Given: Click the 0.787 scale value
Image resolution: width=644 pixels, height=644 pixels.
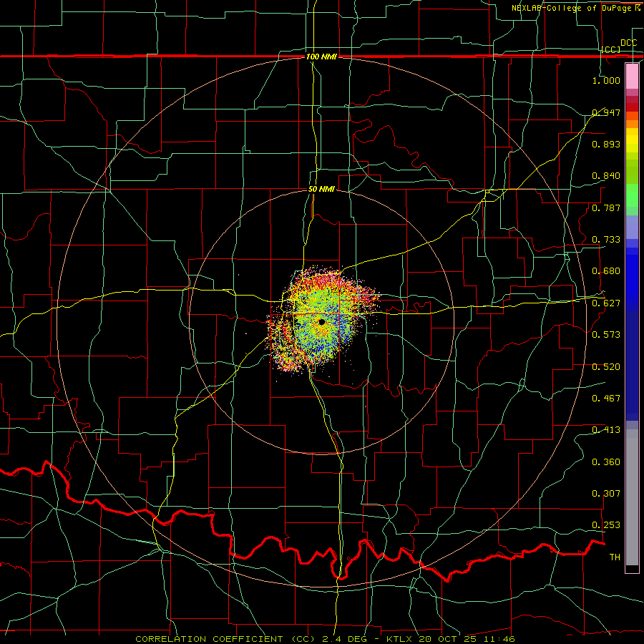Looking at the screenshot, I should coord(606,208).
